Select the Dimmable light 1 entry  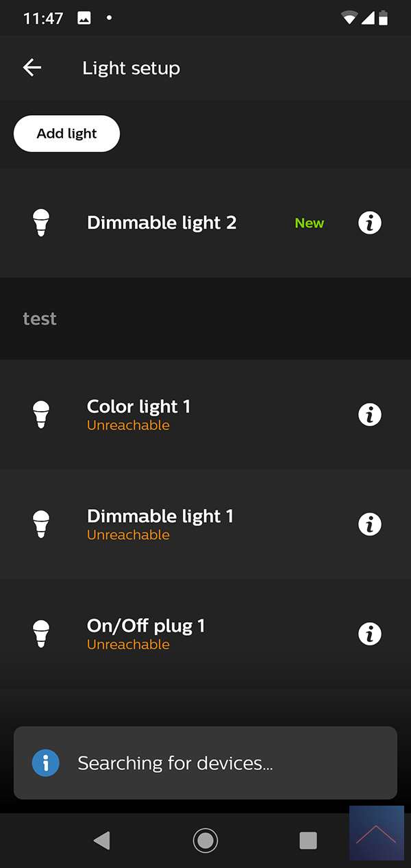[x=160, y=524]
